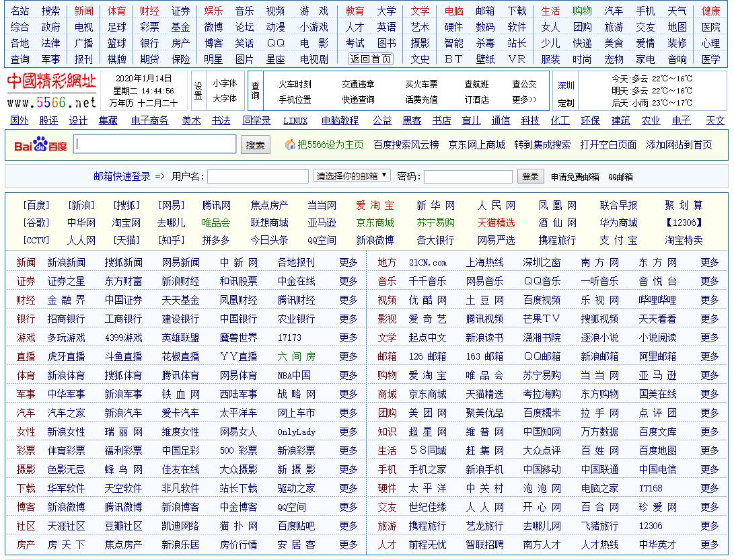Open the 订酒店 link

pyautogui.click(x=476, y=99)
